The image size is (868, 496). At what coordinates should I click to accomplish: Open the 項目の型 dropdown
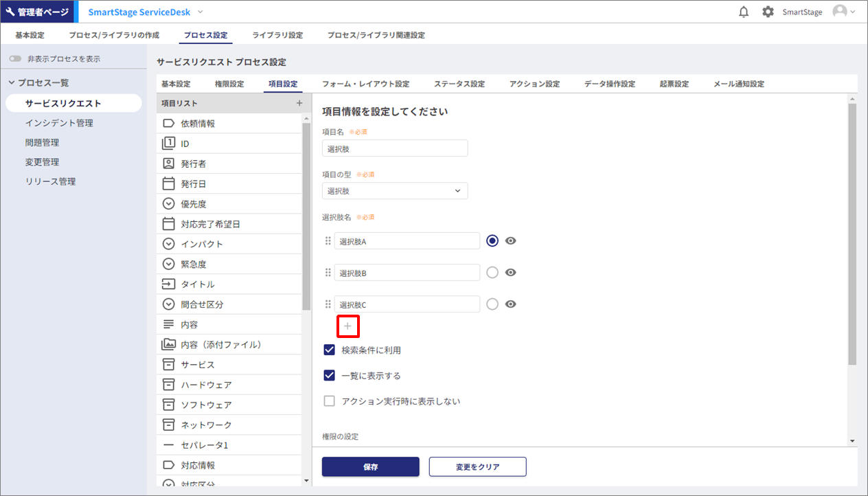[395, 191]
